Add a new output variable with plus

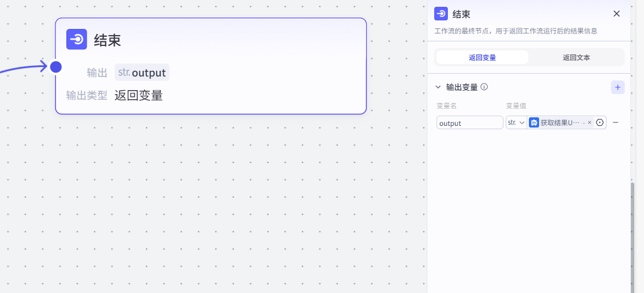pos(617,87)
